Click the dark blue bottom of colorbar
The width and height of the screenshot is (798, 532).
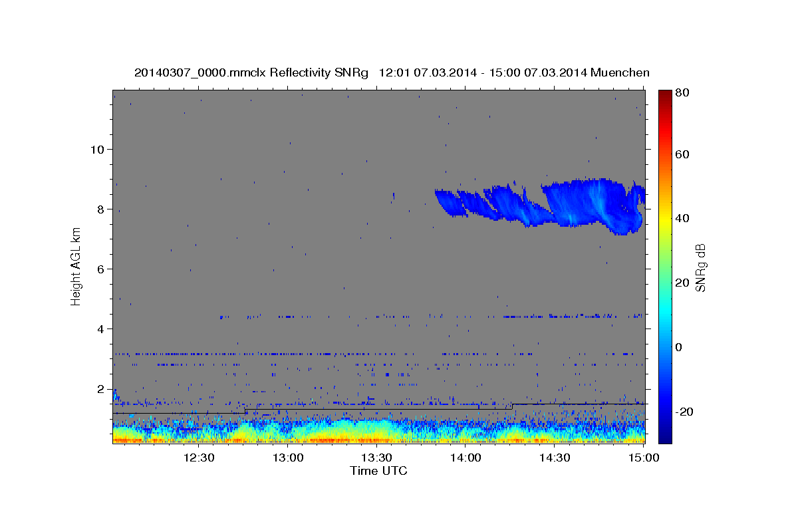pyautogui.click(x=665, y=436)
